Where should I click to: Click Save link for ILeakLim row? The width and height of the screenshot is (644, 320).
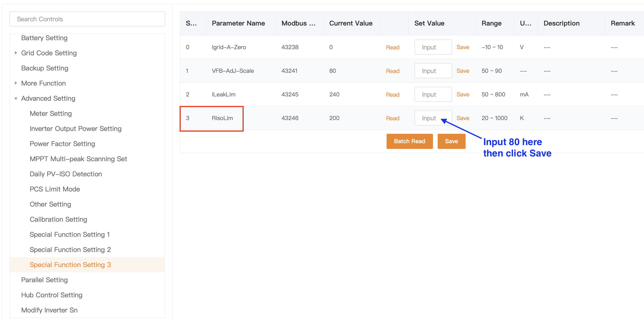(x=463, y=95)
